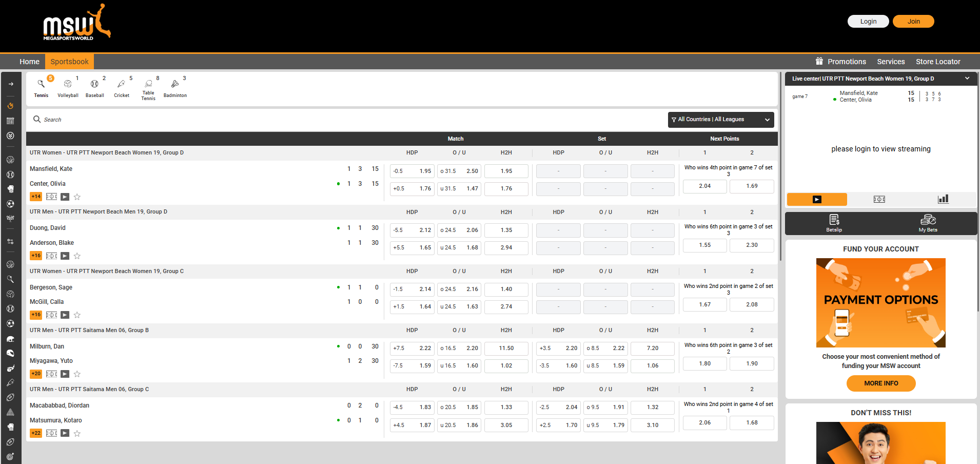This screenshot has height=464, width=980.
Task: Open the Store Locator link
Action: coord(938,62)
